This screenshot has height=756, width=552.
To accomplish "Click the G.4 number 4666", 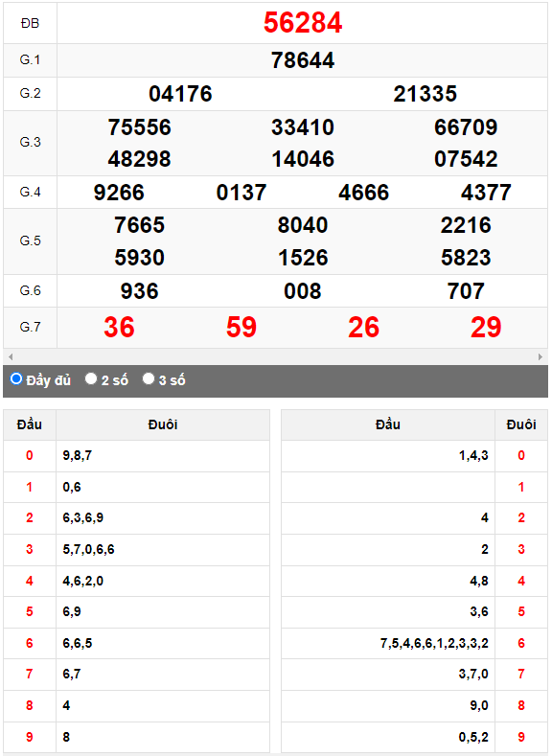I will coord(363,193).
